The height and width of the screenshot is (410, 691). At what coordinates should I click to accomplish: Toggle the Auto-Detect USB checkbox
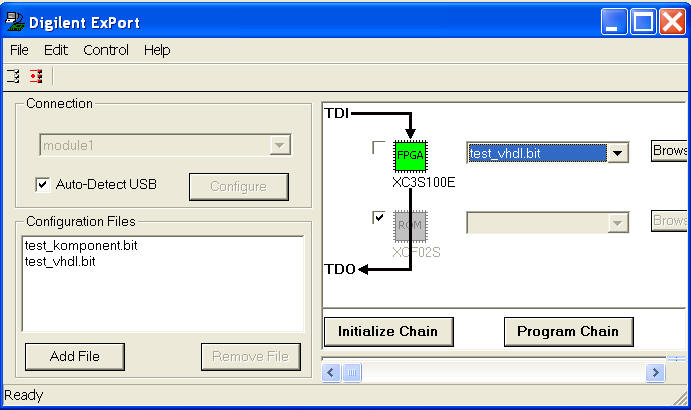coord(42,184)
